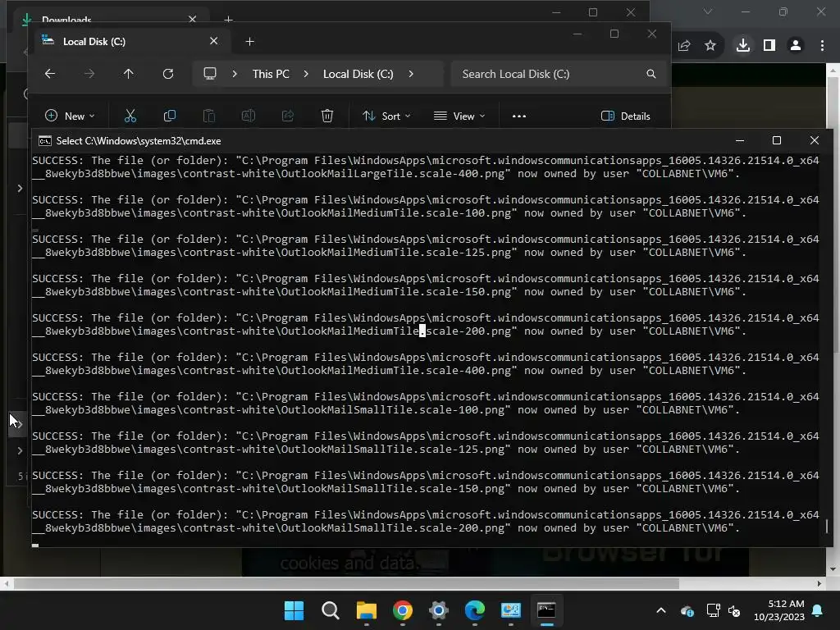
Task: Toggle Chrome side panel icon
Action: (769, 46)
